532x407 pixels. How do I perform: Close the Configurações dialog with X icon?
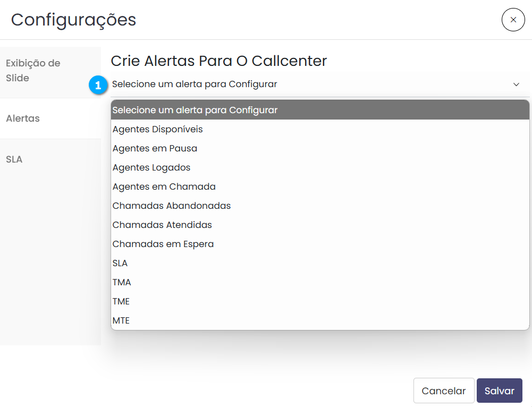(513, 20)
